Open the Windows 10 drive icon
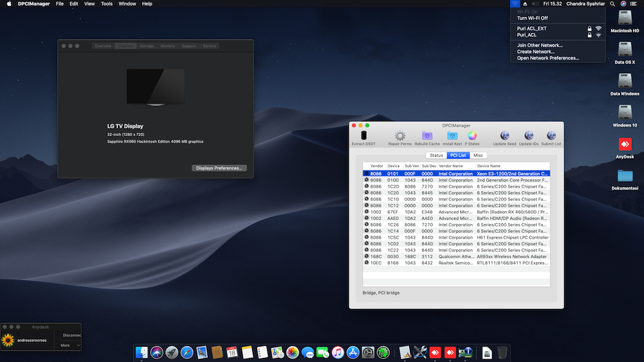Viewport: 644px width, 362px height. [x=625, y=113]
